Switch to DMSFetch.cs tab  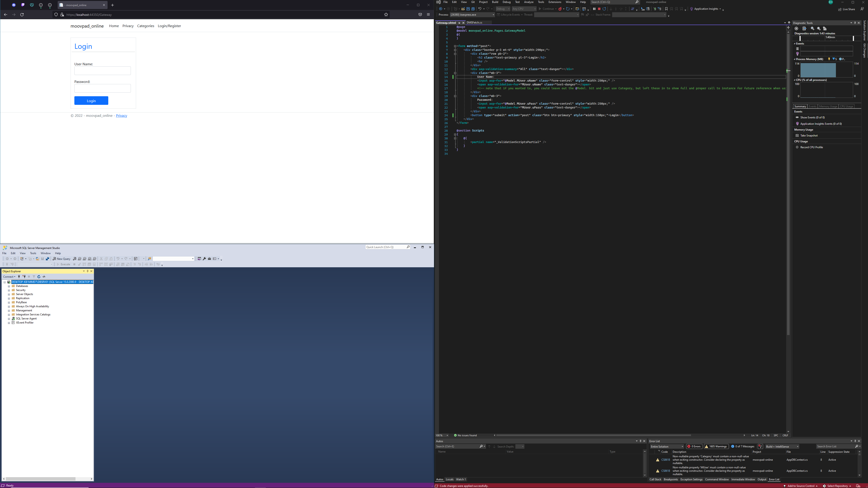(x=474, y=23)
